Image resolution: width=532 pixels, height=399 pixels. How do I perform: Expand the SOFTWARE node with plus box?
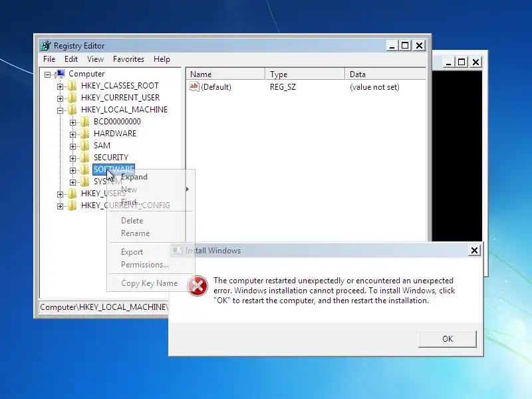[72, 170]
